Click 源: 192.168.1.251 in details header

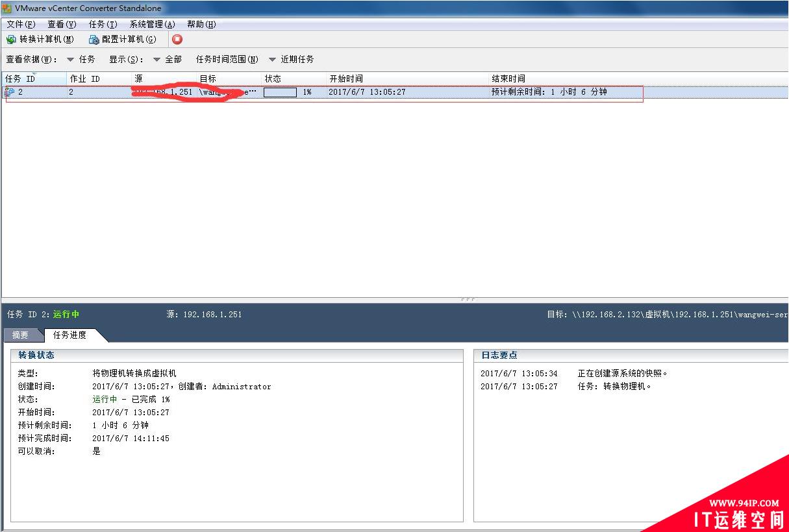tap(204, 314)
